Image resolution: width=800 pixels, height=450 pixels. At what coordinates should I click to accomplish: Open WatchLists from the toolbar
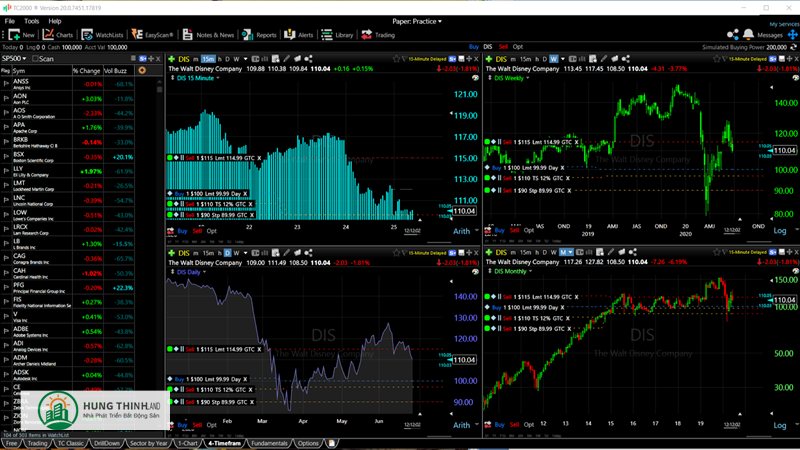(102, 35)
